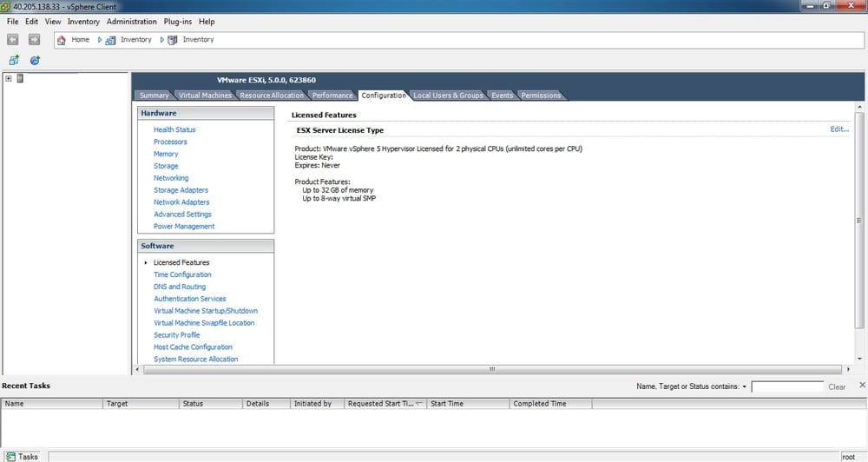Switch to the Permissions tab
Viewport: 868px width, 462px height.
click(x=541, y=96)
